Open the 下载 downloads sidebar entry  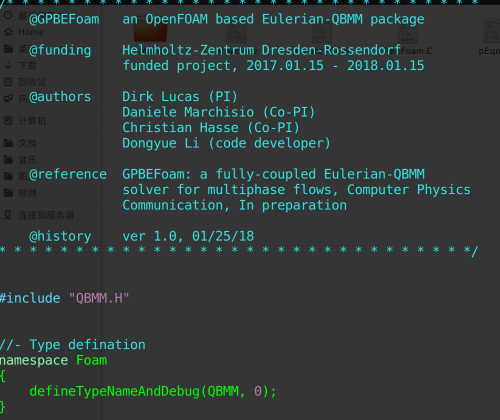point(21,66)
